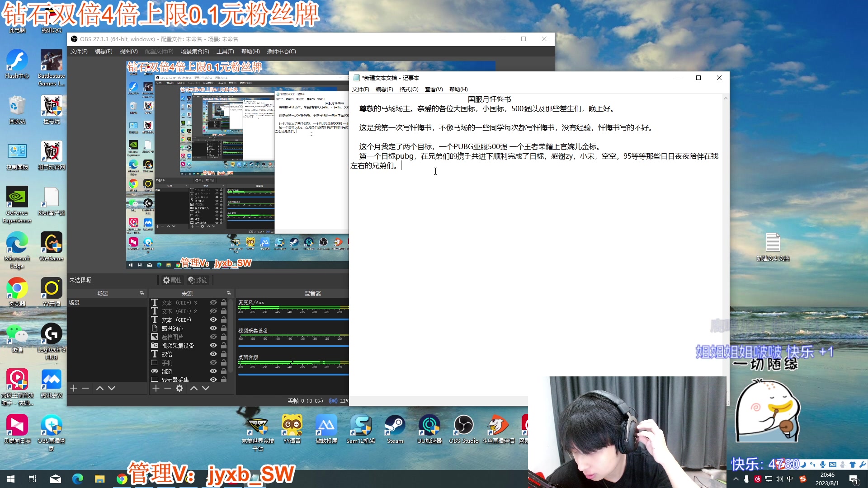Hide the 双倍 text source
Viewport: 868px width, 488px height.
click(x=213, y=354)
